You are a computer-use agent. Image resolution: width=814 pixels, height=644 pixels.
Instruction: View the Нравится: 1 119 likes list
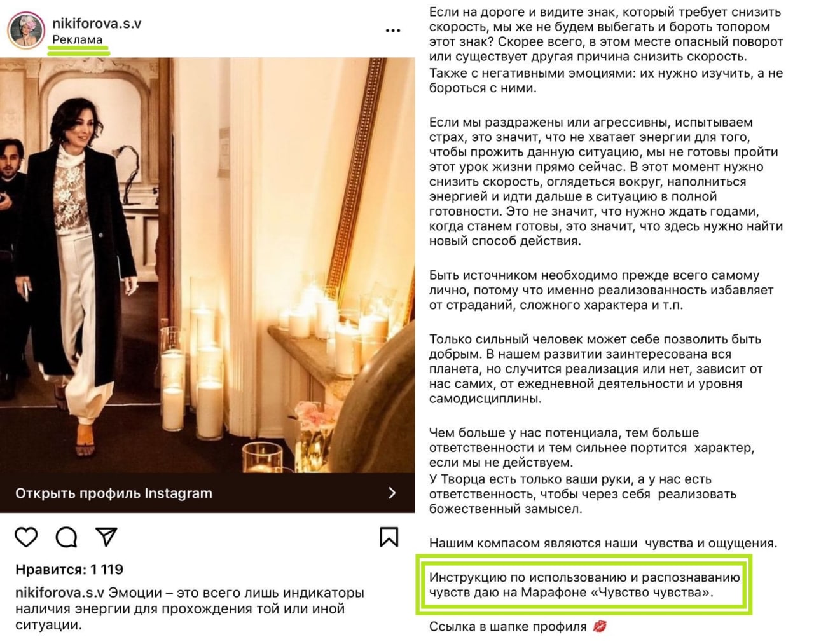[x=69, y=569]
